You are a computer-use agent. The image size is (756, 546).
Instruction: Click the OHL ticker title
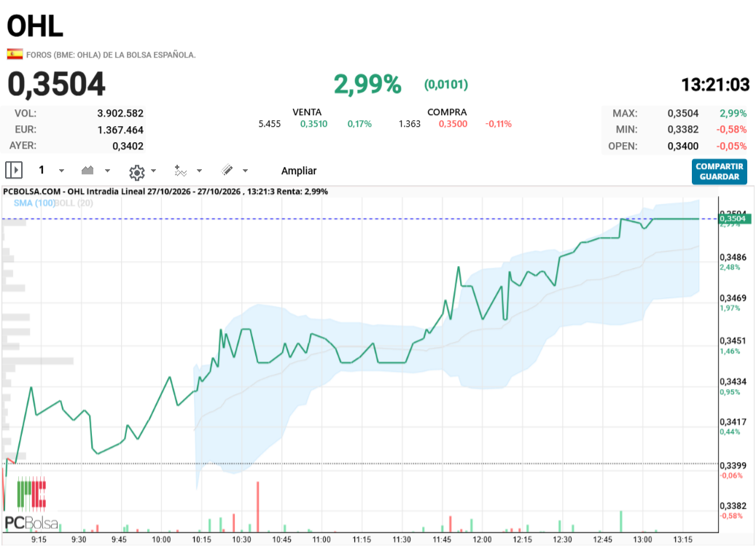(35, 26)
